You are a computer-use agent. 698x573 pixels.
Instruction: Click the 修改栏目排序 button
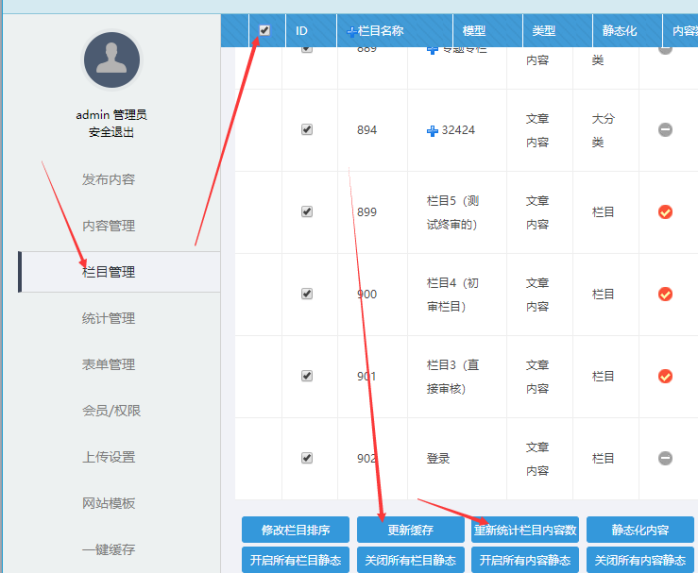[x=295, y=530]
